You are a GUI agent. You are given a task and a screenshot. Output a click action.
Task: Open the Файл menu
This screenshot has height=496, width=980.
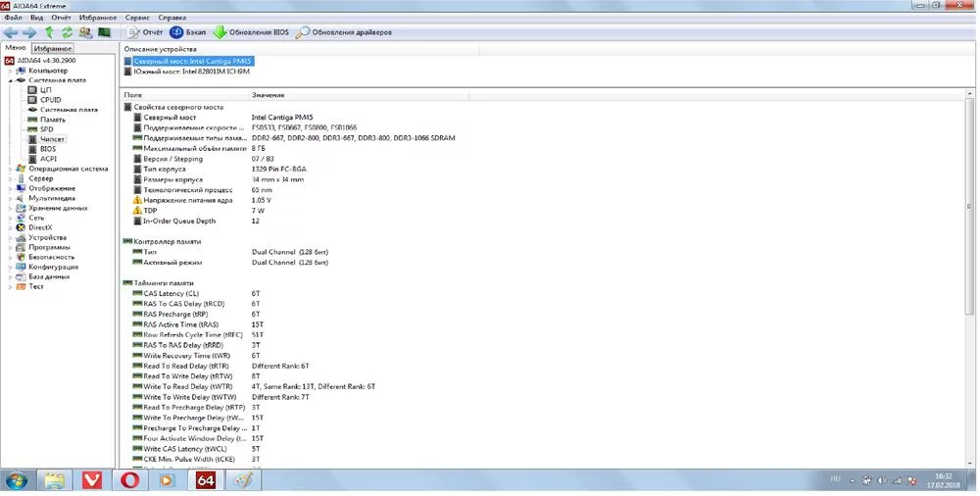pyautogui.click(x=13, y=18)
